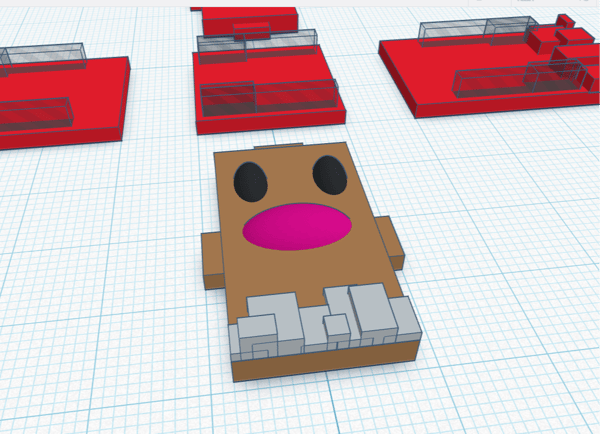Select the small gray cube between the larger blocks
The width and height of the screenshot is (600, 434).
(337, 328)
